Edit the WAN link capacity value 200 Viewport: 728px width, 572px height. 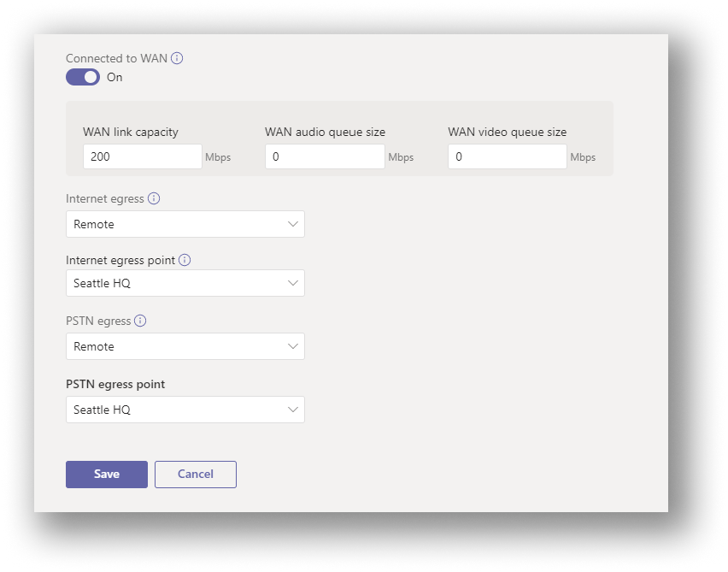[142, 156]
